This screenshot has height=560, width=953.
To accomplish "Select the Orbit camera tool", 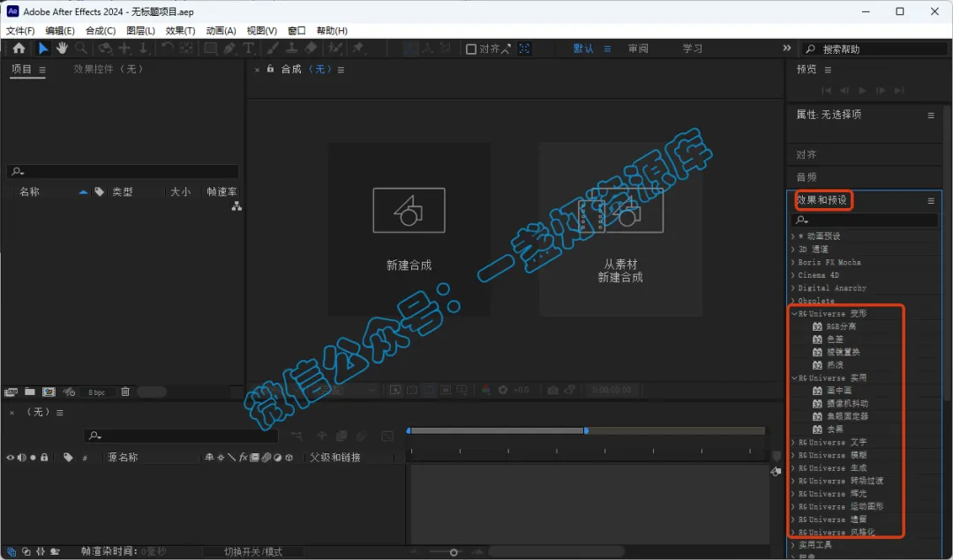I will 104,48.
